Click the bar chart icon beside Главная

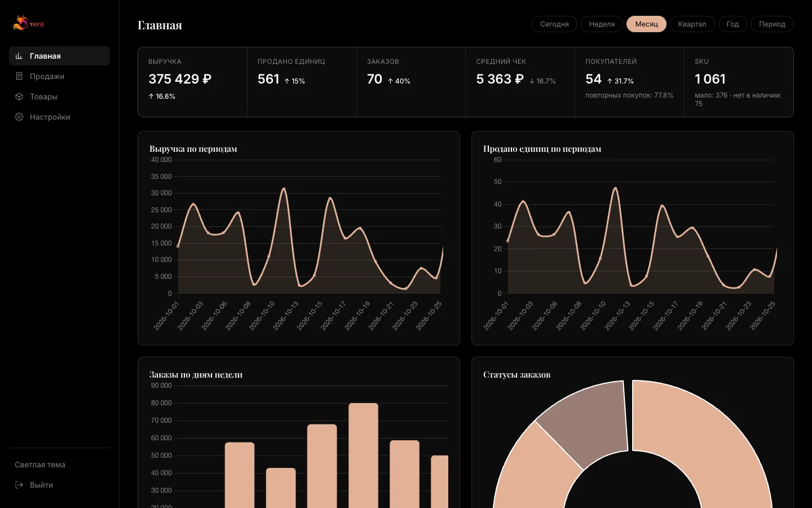click(x=19, y=56)
